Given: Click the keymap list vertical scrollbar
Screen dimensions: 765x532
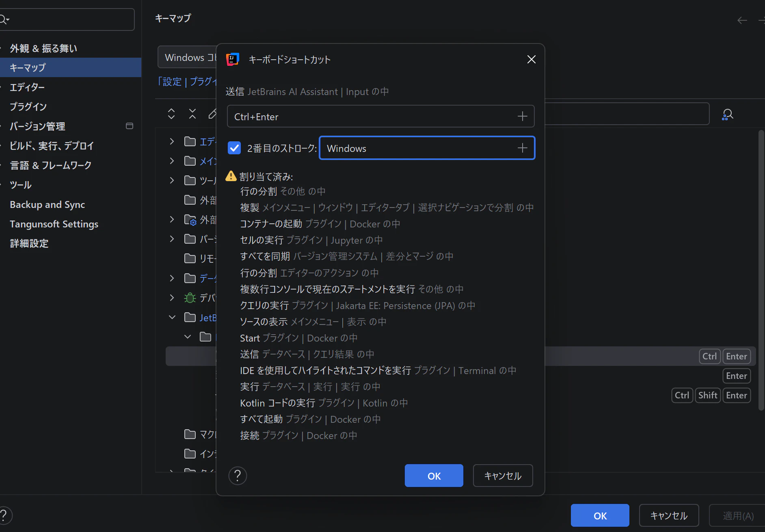Looking at the screenshot, I should pyautogui.click(x=761, y=270).
